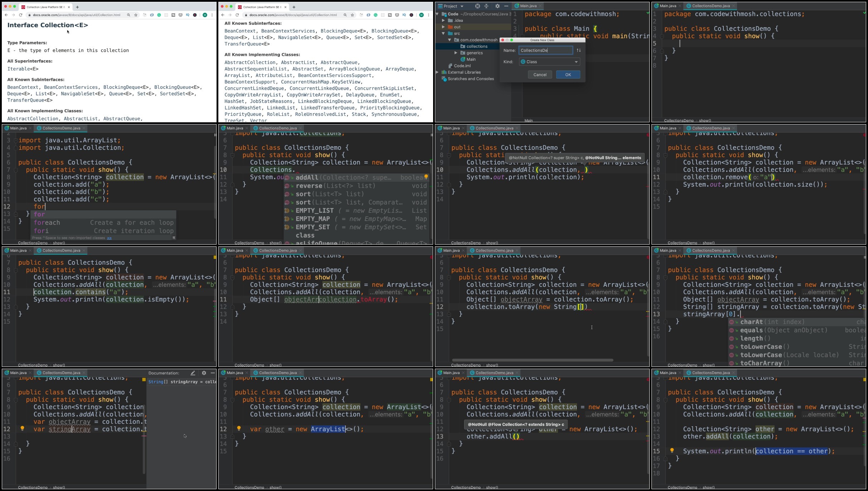Expand the External Libraries node

click(x=437, y=72)
